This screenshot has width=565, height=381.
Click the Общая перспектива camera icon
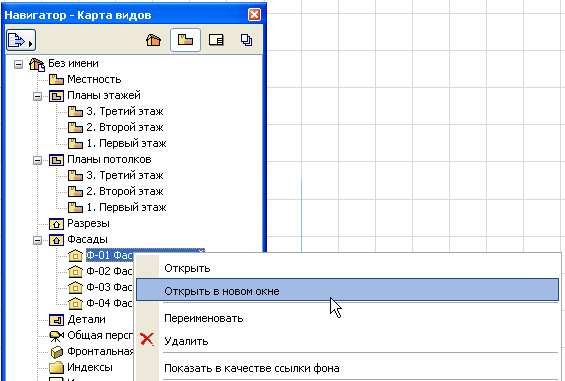[x=56, y=336]
